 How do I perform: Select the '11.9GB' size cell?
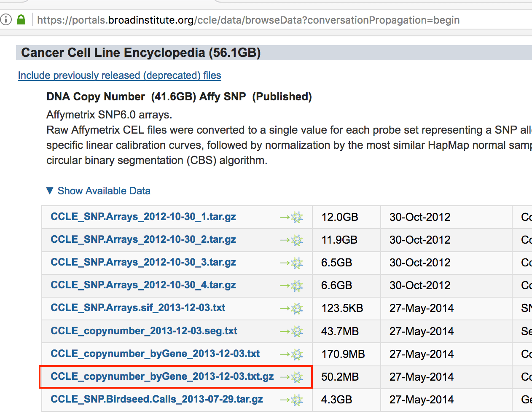[346, 240]
